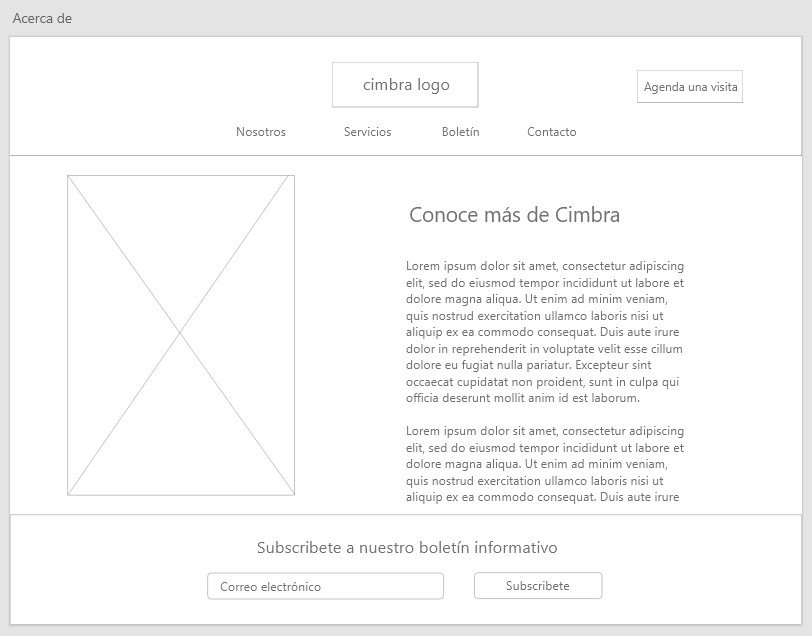812x636 pixels.
Task: Click the Correo electrónico input field
Action: (x=325, y=586)
